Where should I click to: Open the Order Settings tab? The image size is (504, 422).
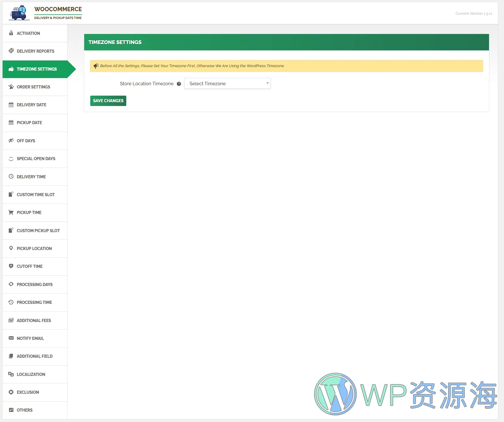click(x=33, y=87)
